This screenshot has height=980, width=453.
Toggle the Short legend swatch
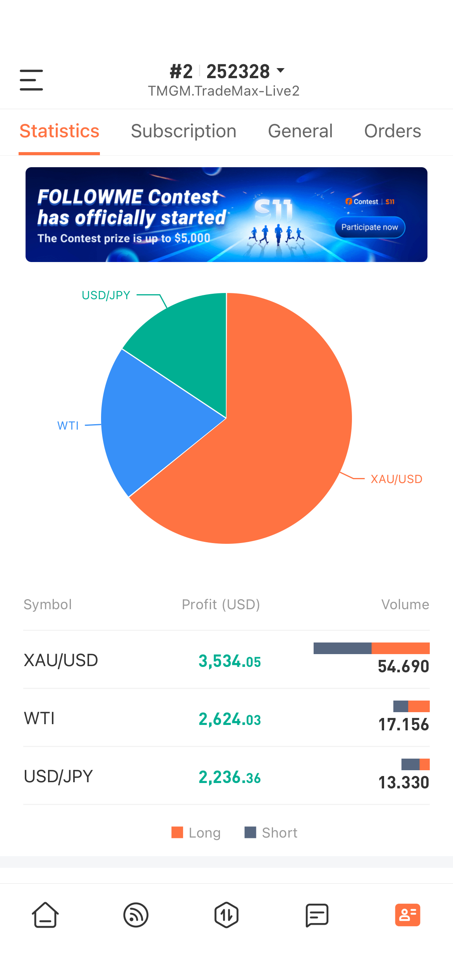[251, 832]
